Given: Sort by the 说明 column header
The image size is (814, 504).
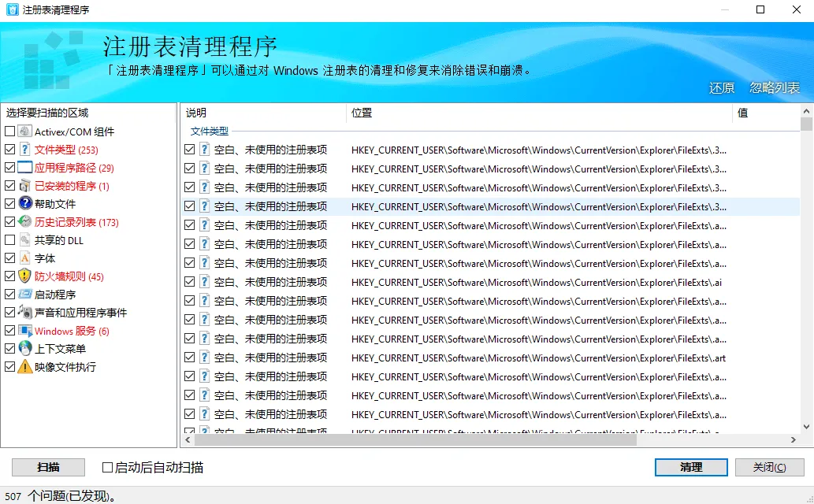Looking at the screenshot, I should coord(262,113).
